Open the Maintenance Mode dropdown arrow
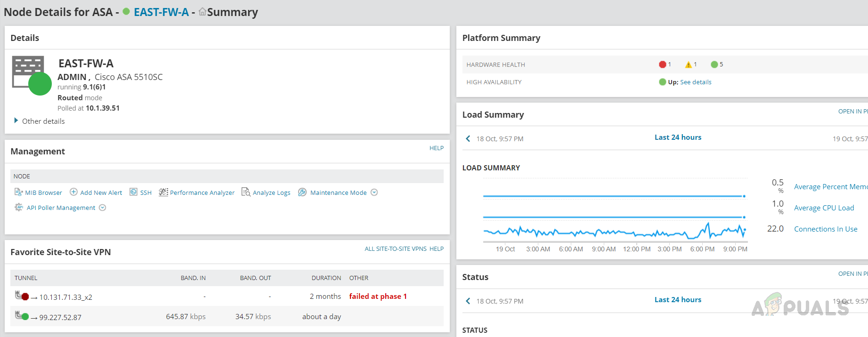 pyautogui.click(x=374, y=192)
